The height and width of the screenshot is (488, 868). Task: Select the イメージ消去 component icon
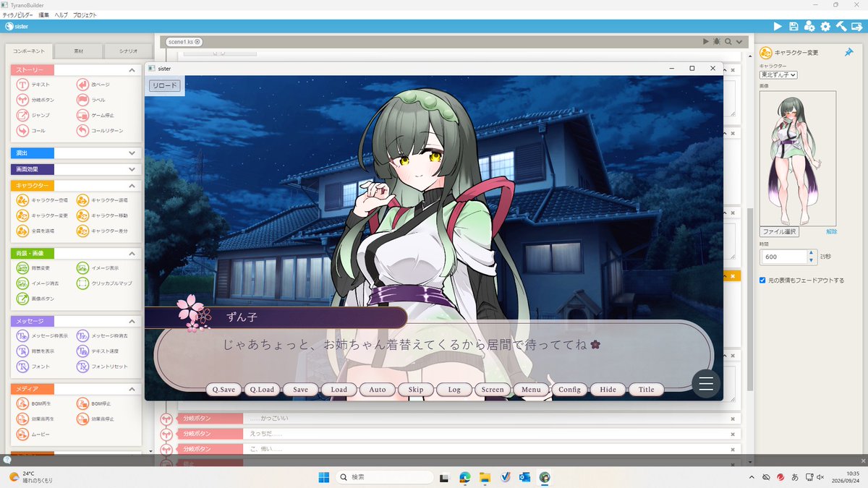(22, 283)
